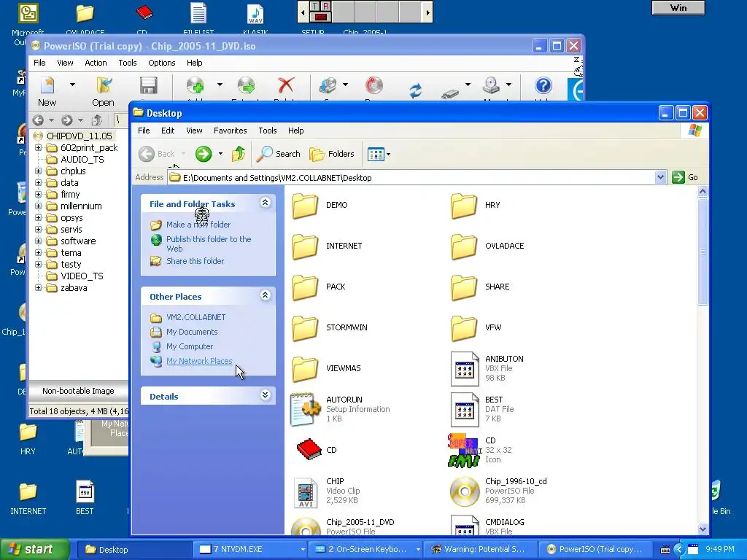Select the Chip_1996-10_cd PowerISO file
747x560 pixels.
pyautogui.click(x=465, y=491)
